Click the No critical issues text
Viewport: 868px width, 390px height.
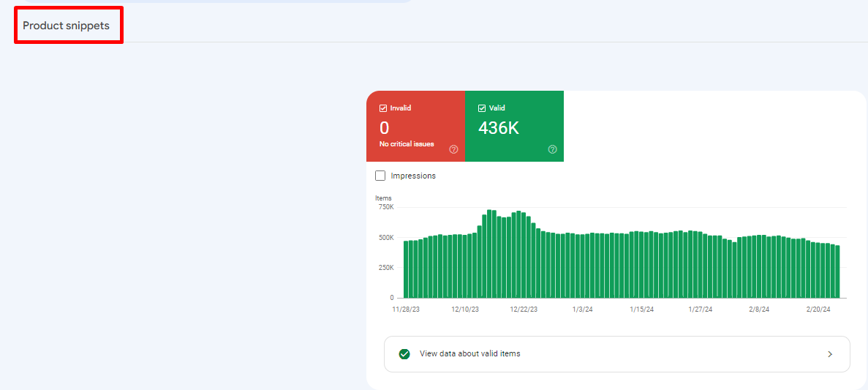(407, 144)
